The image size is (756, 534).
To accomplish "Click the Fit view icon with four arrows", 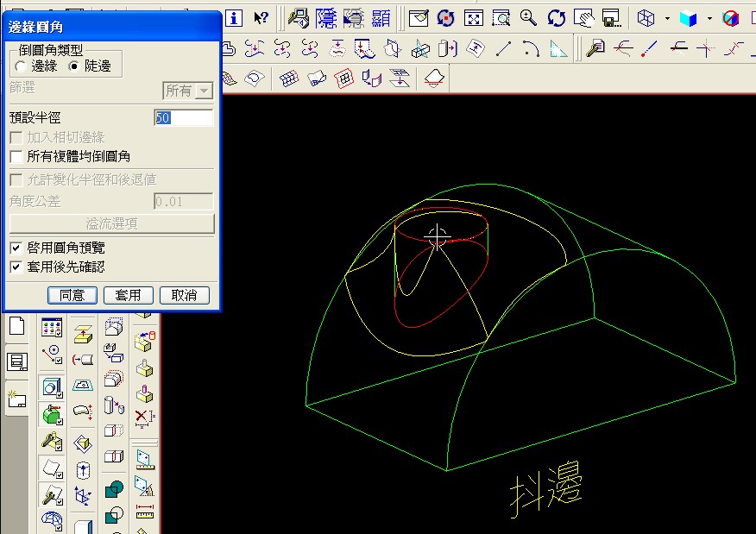I will [x=474, y=18].
